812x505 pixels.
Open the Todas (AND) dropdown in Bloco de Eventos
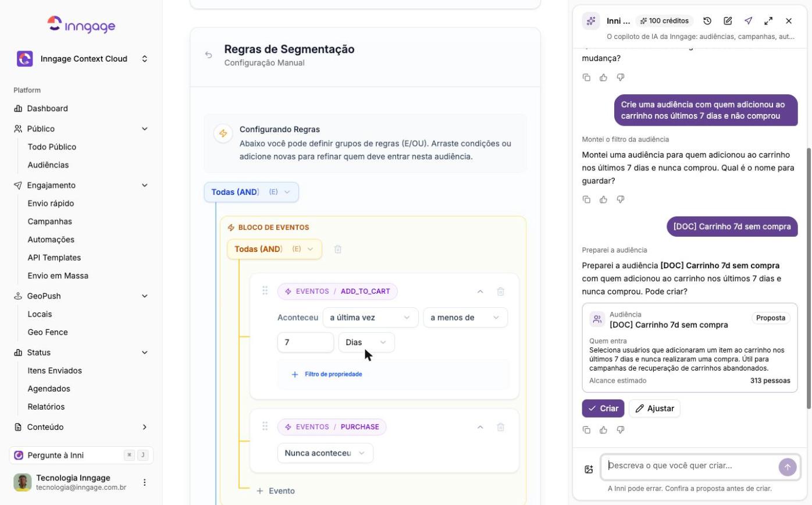275,249
